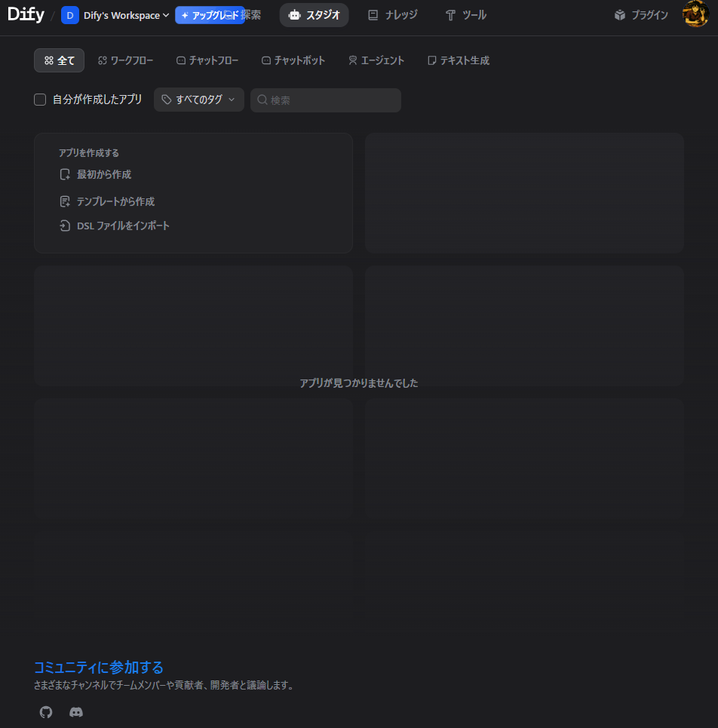Choose テンプレートから作成
Screen dimensions: 718x728
[107, 201]
